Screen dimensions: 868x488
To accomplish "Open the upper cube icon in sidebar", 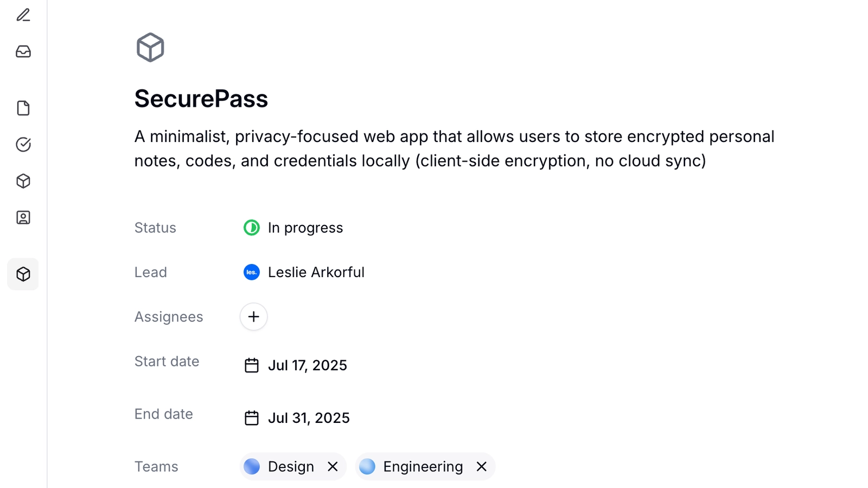I will click(23, 181).
